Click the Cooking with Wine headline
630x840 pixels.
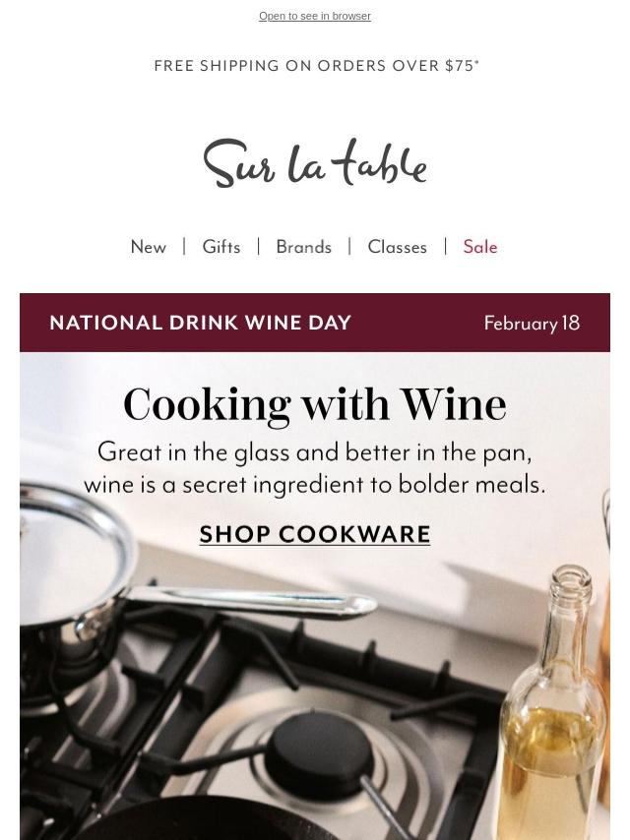[x=315, y=404]
